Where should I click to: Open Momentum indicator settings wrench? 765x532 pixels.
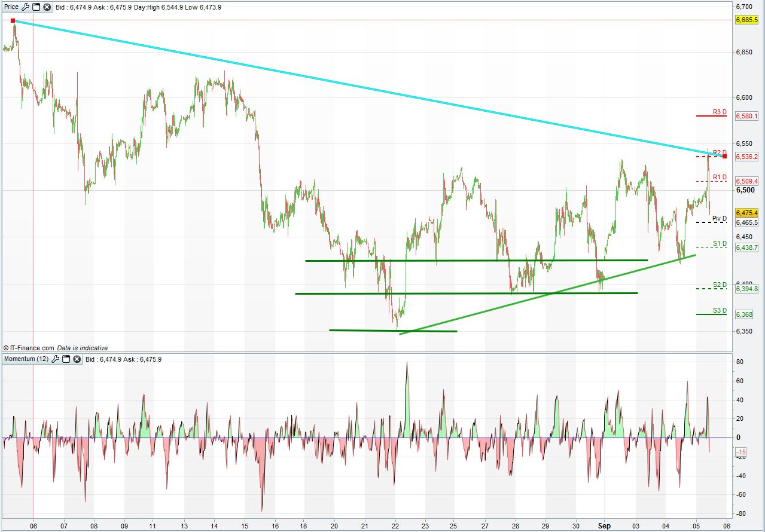pos(56,359)
